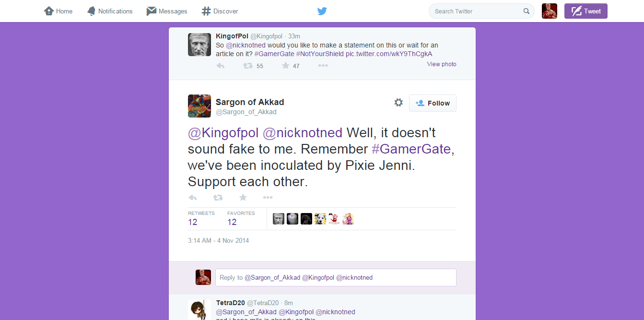
Task: Reply to KingofPol's tweet
Action: click(221, 66)
